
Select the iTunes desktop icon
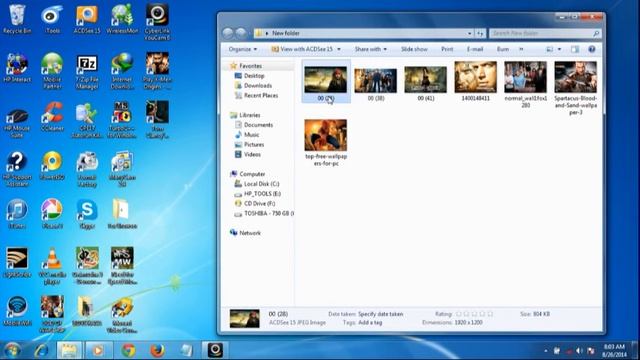[x=17, y=214]
